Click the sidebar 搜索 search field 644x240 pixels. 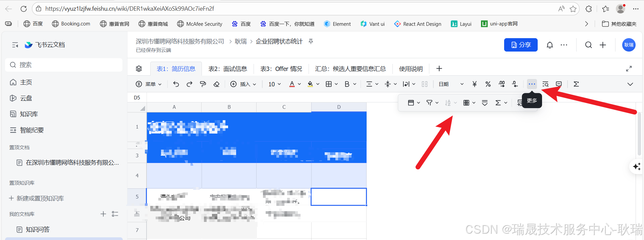click(64, 65)
